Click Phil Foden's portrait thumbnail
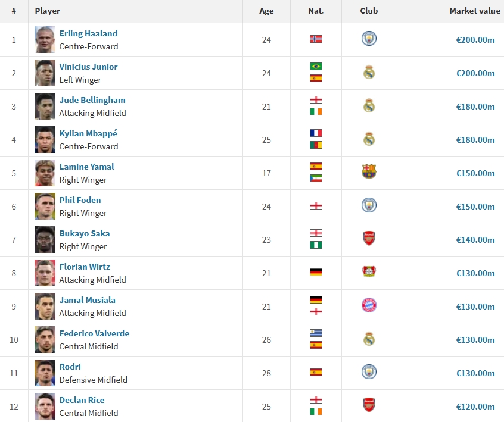 click(x=45, y=206)
